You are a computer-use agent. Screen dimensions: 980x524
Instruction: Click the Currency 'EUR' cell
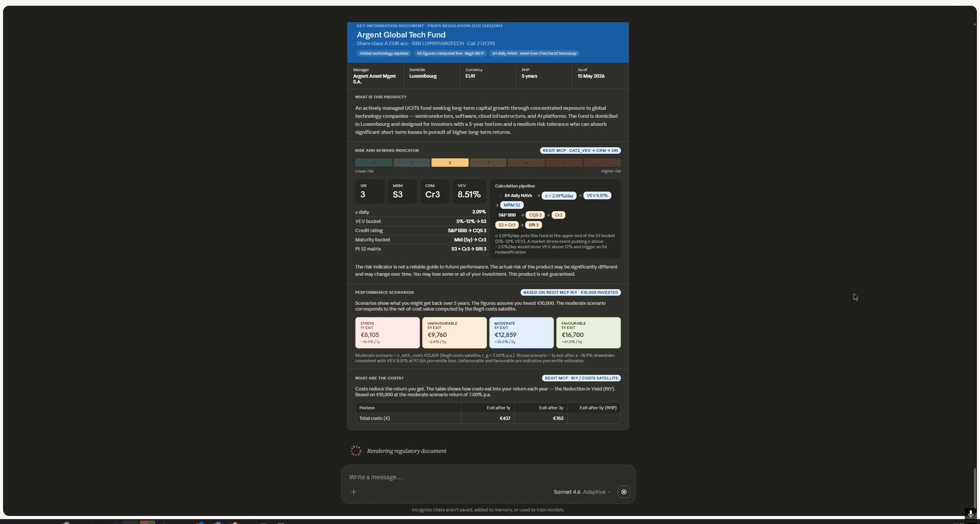click(488, 76)
